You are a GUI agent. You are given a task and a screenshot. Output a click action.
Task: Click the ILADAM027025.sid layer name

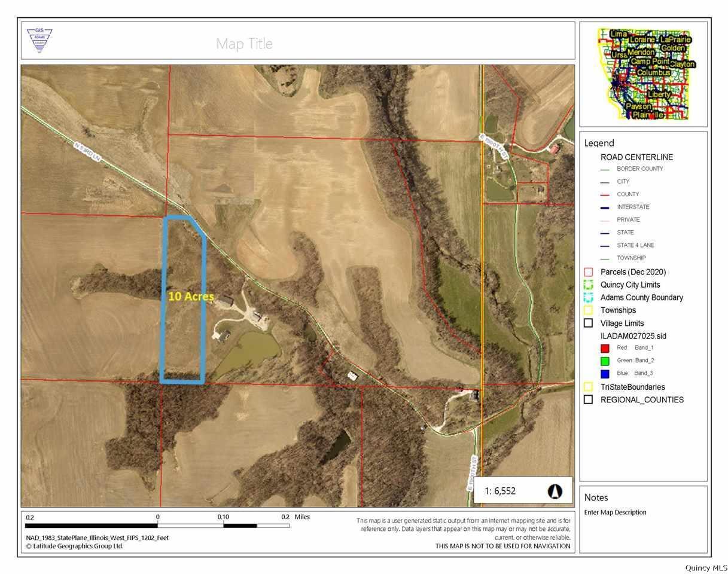coord(635,336)
